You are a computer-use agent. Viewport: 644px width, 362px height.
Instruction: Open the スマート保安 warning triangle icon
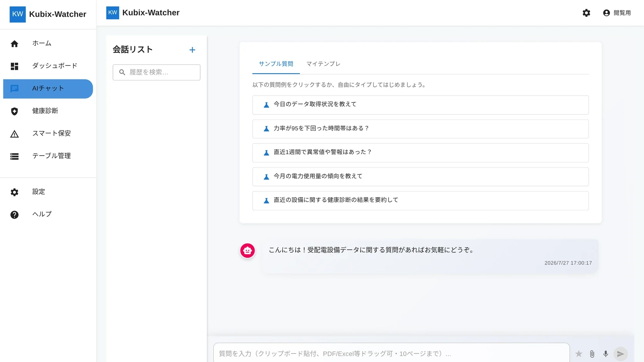click(15, 134)
